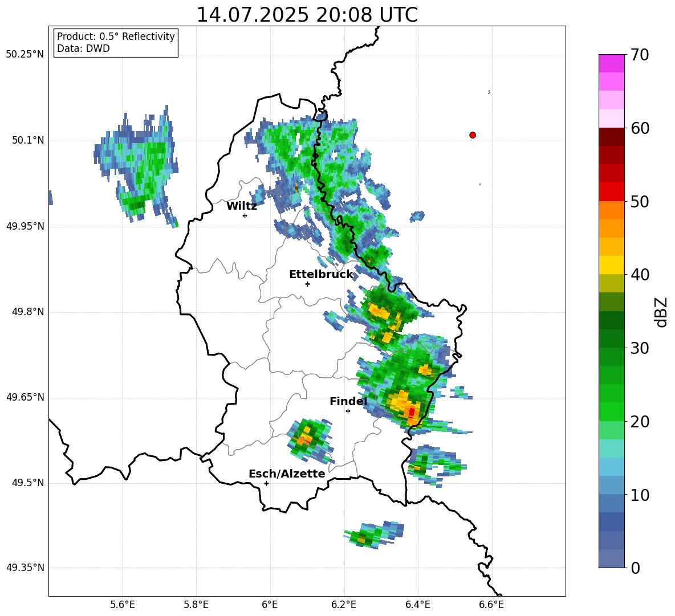675x616 pixels.
Task: Click the 6°E longitude label
Action: (270, 605)
